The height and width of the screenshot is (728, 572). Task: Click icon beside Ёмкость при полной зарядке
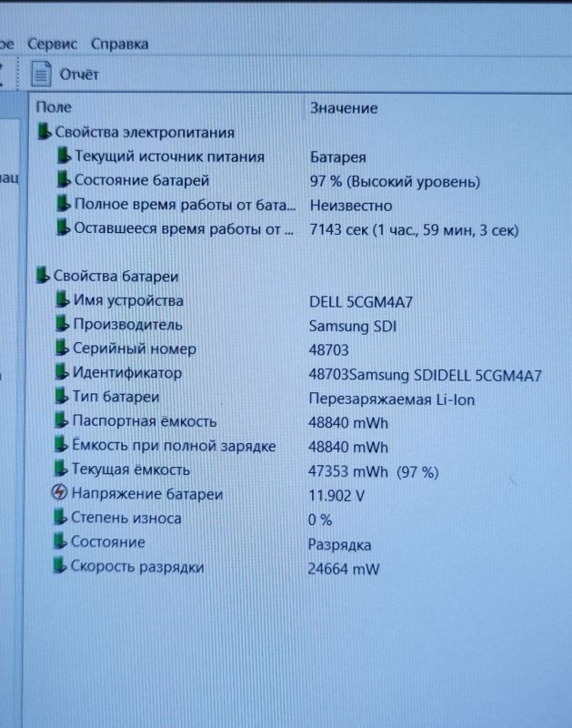click(61, 445)
